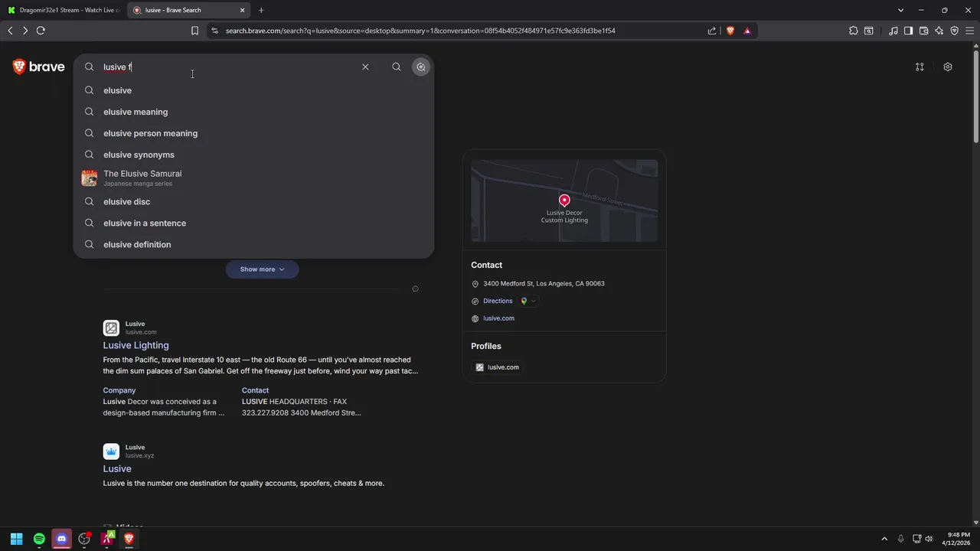Screen dimensions: 980x551
Task: Choose 'elusive in a sentence' suggestion
Action: pyautogui.click(x=253, y=223)
